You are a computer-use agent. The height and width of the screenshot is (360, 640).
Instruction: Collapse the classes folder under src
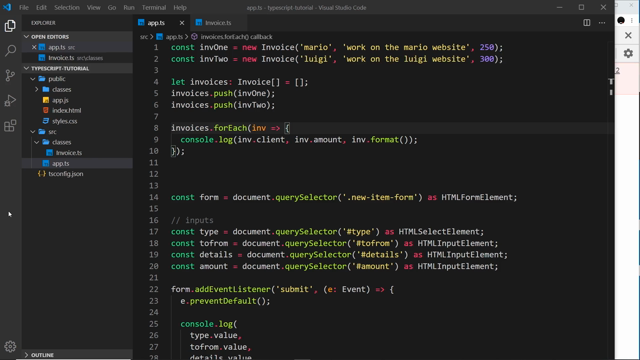[37, 142]
